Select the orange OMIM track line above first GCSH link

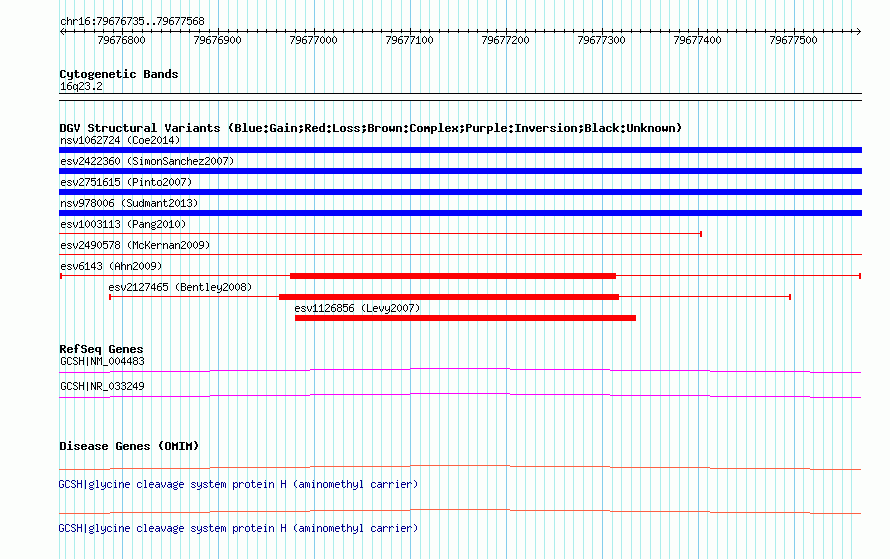(x=460, y=468)
